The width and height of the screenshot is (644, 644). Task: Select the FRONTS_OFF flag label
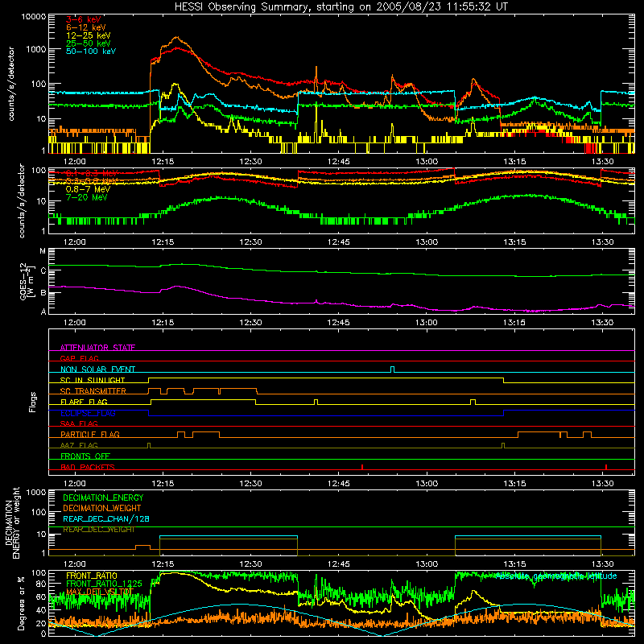point(85,456)
